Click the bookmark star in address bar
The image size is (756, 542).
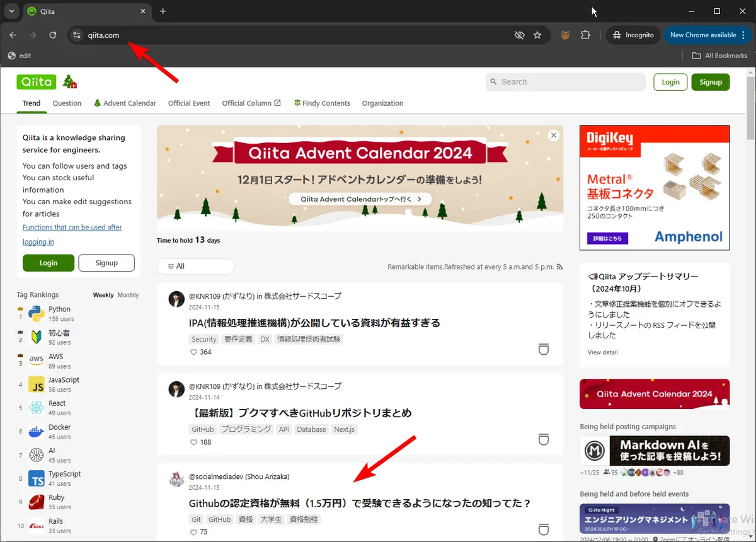(x=537, y=35)
